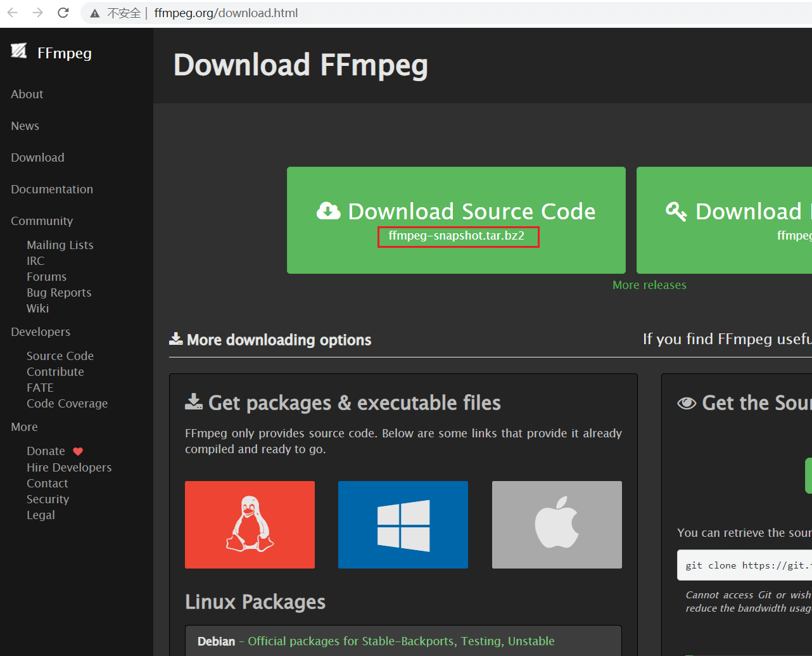Open the About page in sidebar
The width and height of the screenshot is (812, 656).
[27, 94]
